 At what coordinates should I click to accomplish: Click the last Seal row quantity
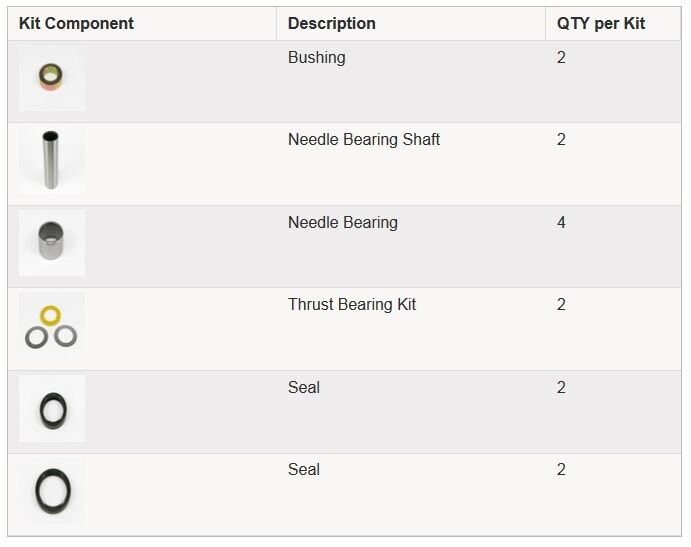tap(561, 469)
